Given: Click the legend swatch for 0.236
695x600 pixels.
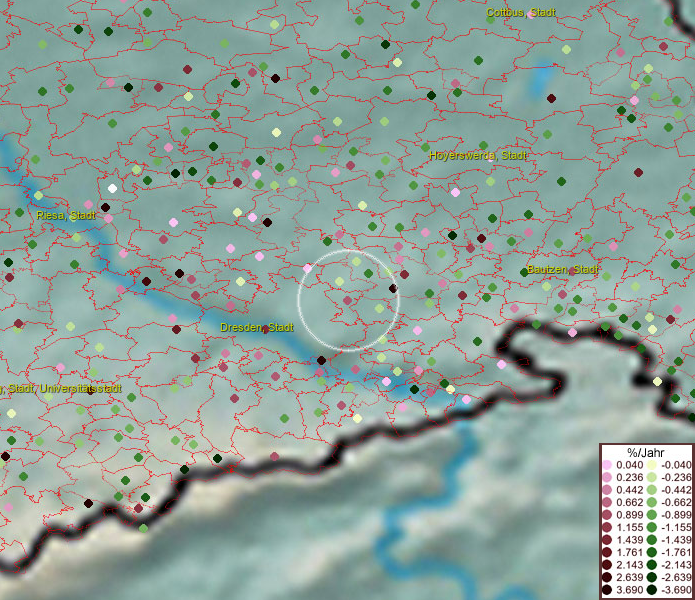Looking at the screenshot, I should coord(607,477).
